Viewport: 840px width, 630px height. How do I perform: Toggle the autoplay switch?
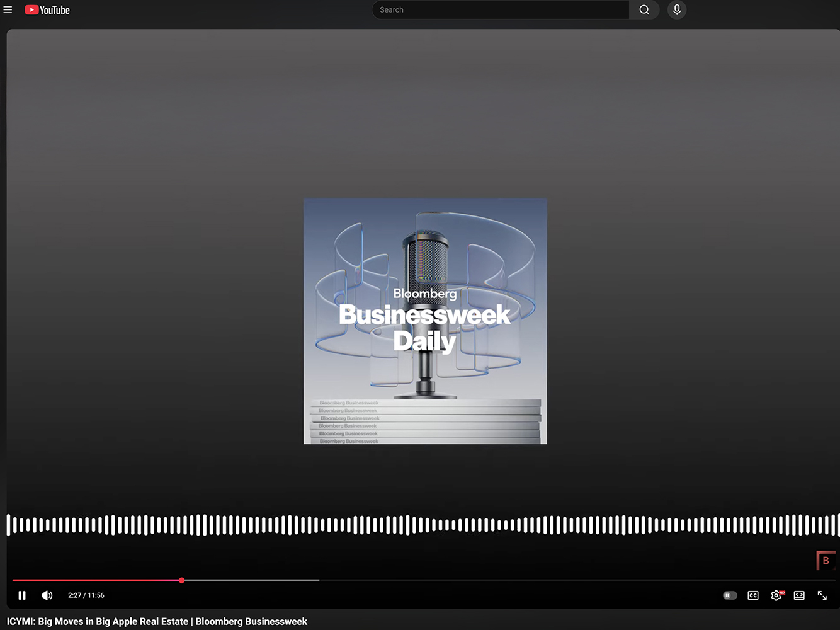click(x=730, y=595)
